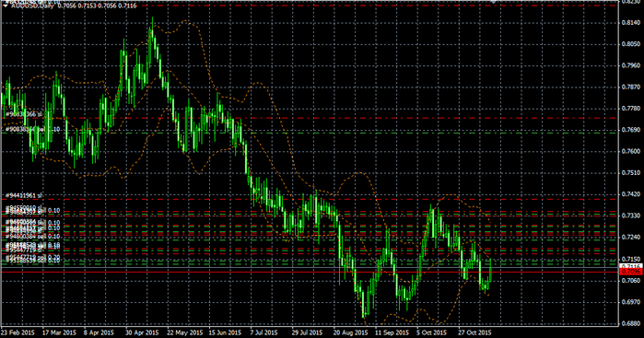Click the 0.7240 price scale value
Viewport: 644px width, 338px height.
coord(631,238)
